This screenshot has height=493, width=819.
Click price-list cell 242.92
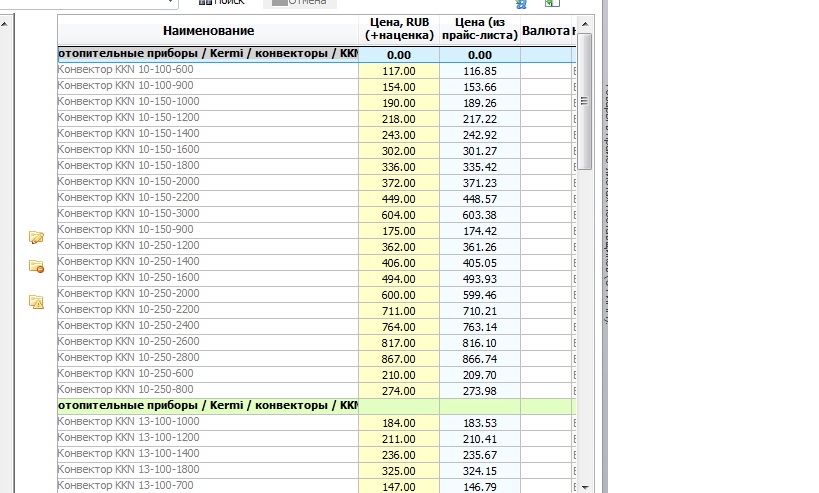click(480, 135)
